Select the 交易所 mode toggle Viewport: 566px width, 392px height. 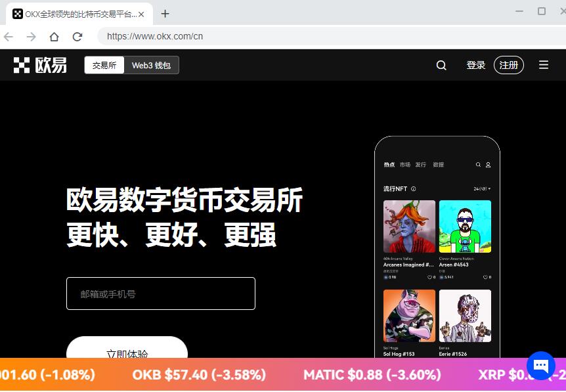pyautogui.click(x=104, y=65)
